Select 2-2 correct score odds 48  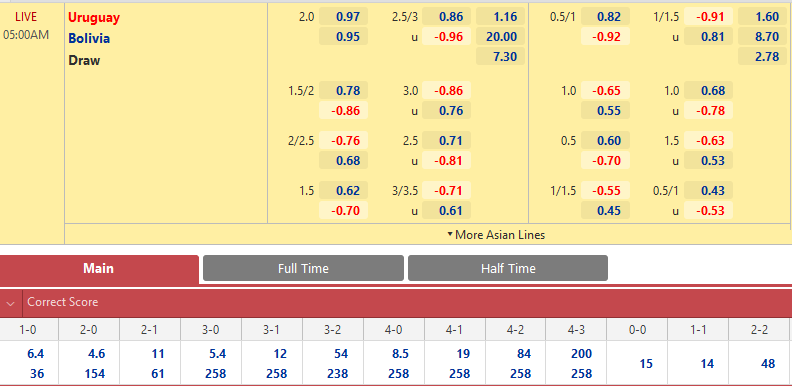(x=760, y=363)
